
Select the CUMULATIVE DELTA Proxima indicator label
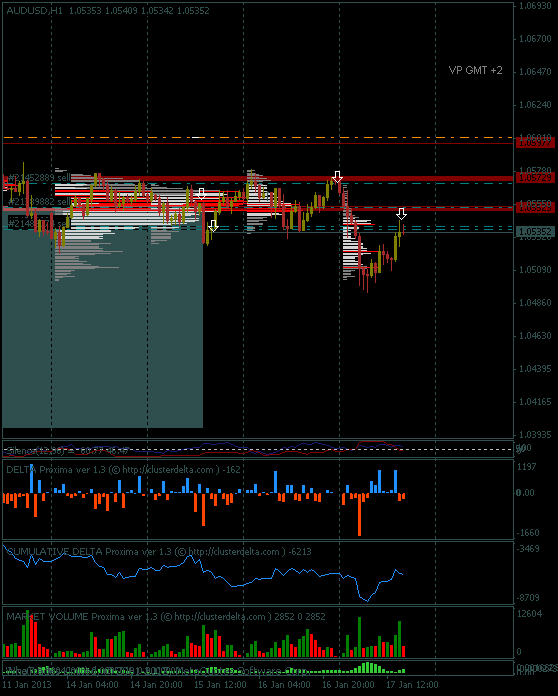(x=158, y=551)
